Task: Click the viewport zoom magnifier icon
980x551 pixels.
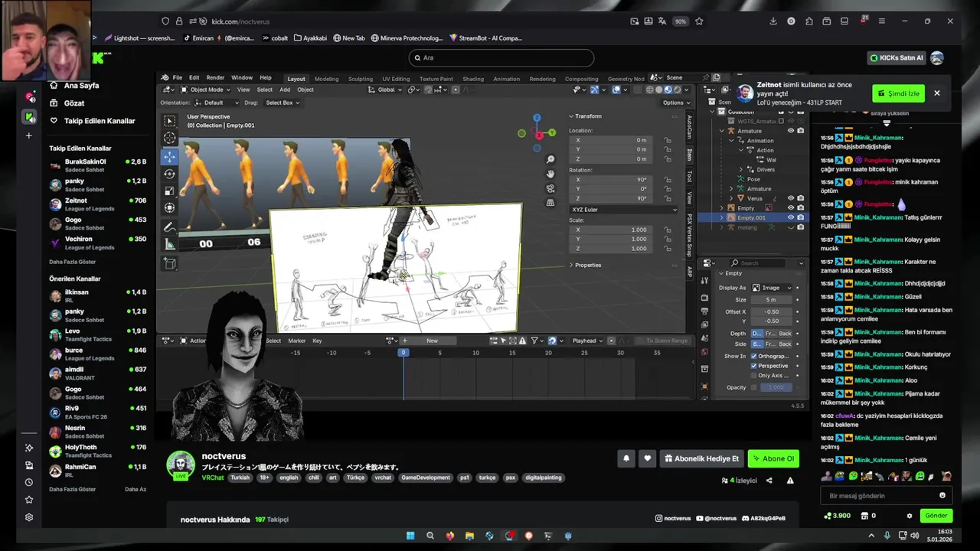Action: pos(550,160)
